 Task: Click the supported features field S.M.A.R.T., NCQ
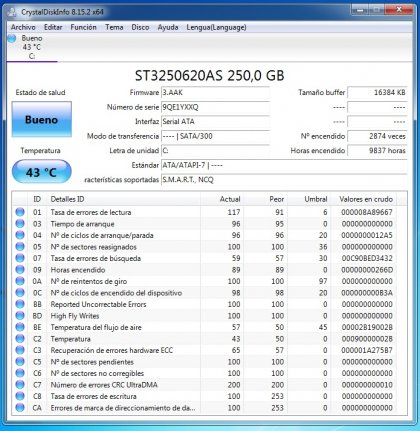(x=284, y=180)
